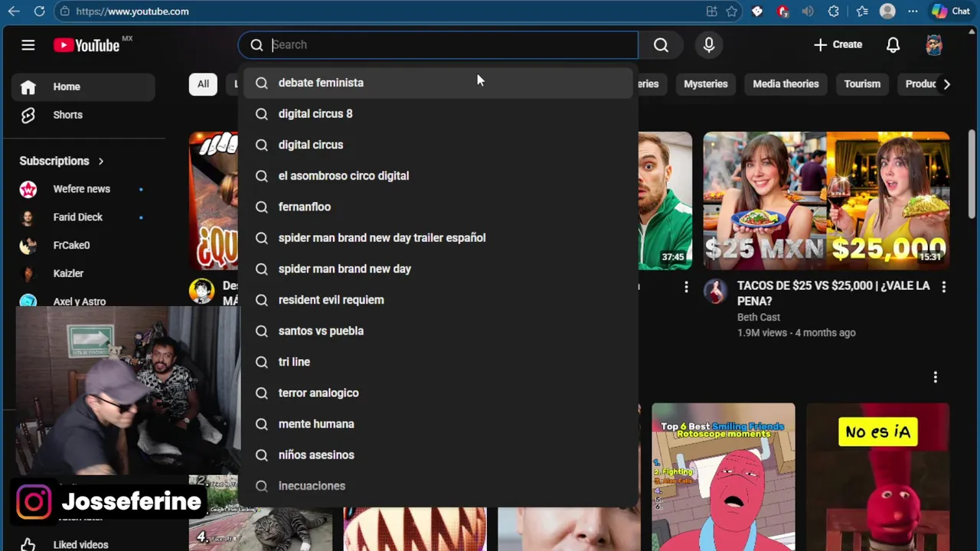Choose suggestion "mente humana"
The image size is (980, 551).
coord(438,424)
